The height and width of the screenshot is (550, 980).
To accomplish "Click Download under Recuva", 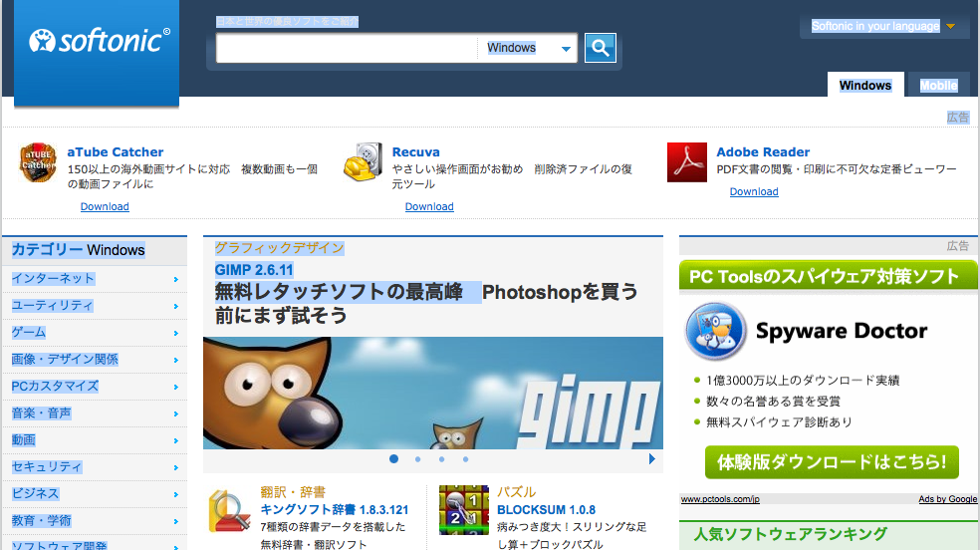I will (x=429, y=206).
